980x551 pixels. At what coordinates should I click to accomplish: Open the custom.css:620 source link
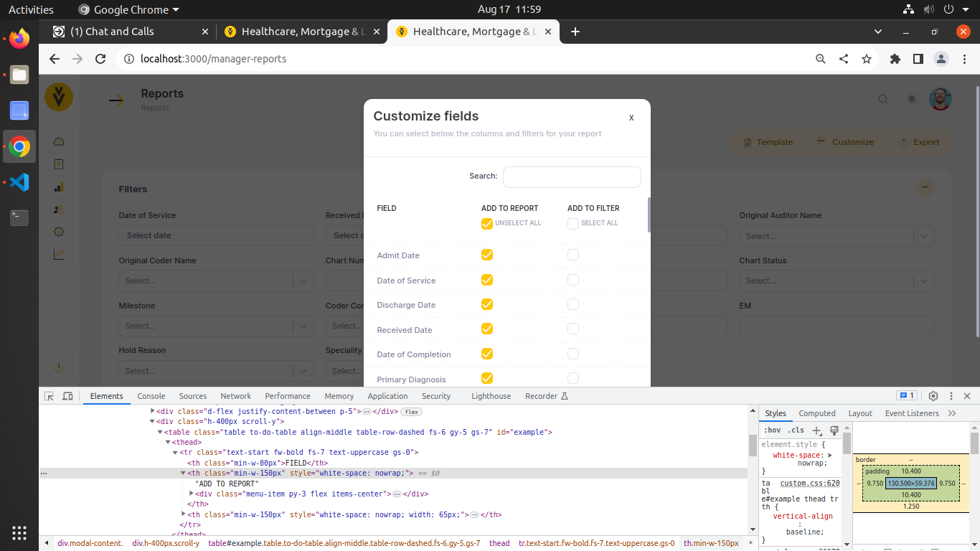click(x=810, y=484)
